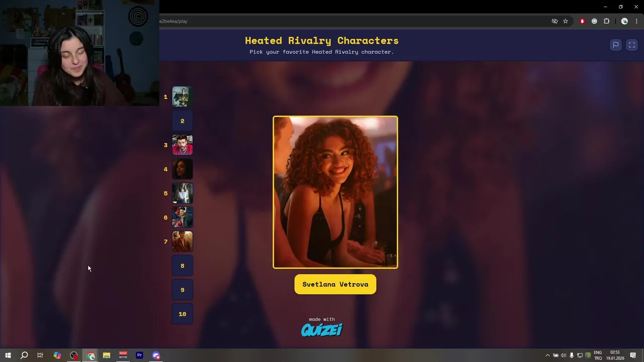Bookmark this page with the star icon
Image resolution: width=644 pixels, height=362 pixels.
566,21
